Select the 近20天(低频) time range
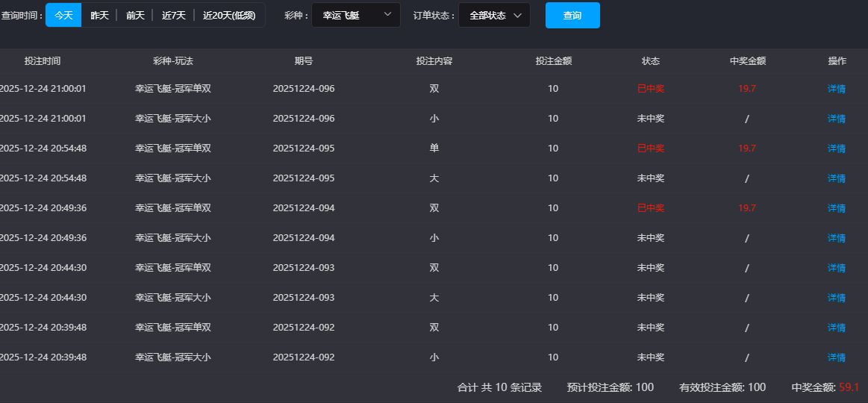The height and width of the screenshot is (403, 868). point(228,15)
